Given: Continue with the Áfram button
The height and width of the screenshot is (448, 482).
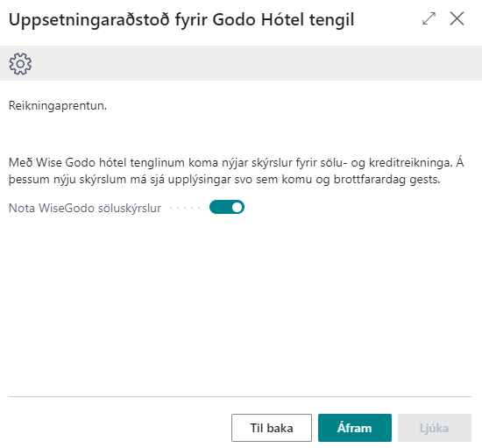Looking at the screenshot, I should (x=355, y=428).
